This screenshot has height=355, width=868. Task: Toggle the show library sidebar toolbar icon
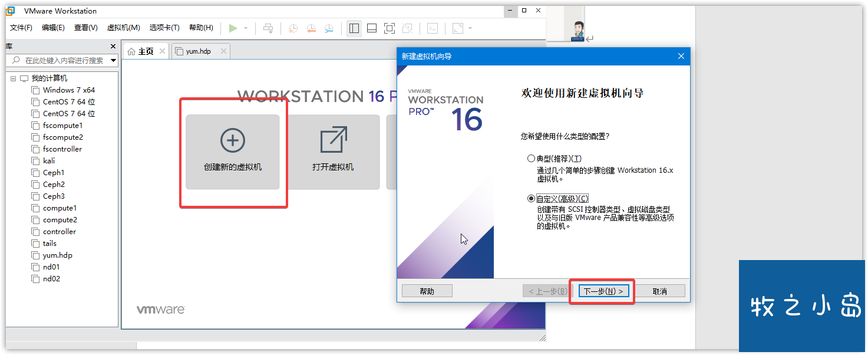click(x=354, y=28)
